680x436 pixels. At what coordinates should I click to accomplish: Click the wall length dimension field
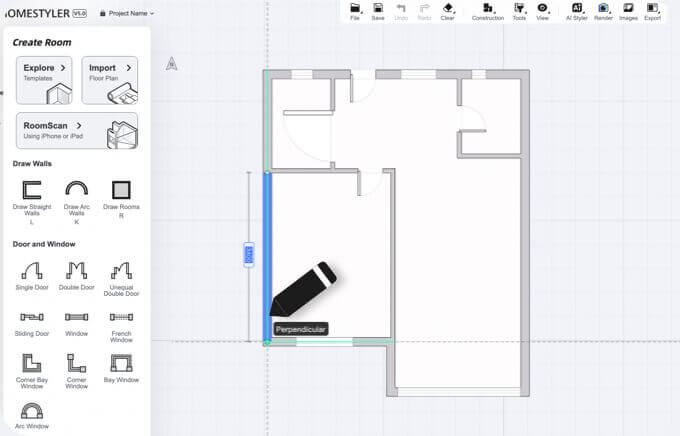pyautogui.click(x=248, y=256)
